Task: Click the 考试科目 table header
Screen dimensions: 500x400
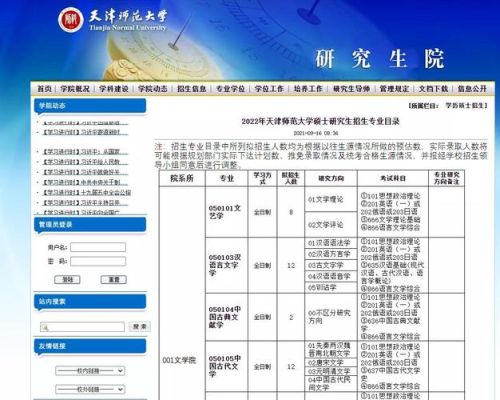Action: click(x=393, y=178)
